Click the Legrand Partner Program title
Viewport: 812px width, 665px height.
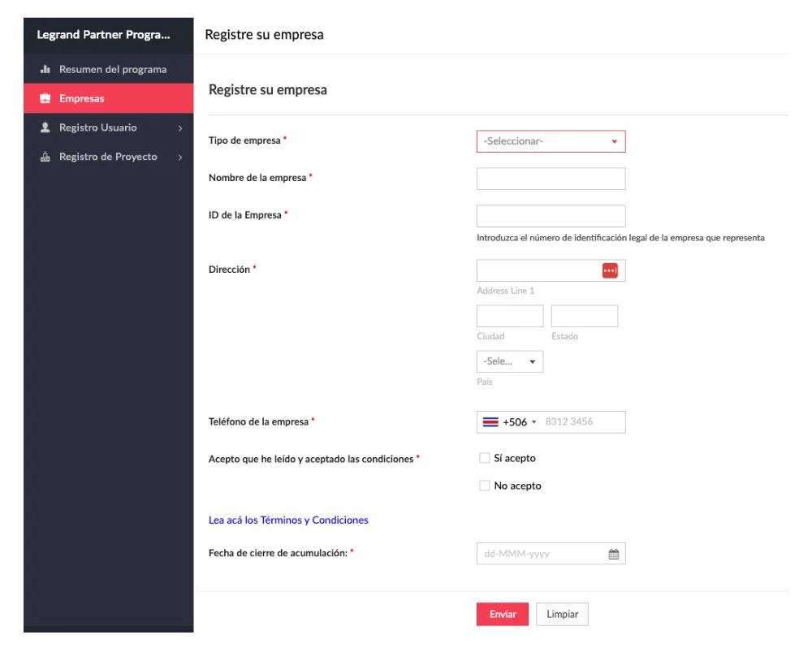103,35
